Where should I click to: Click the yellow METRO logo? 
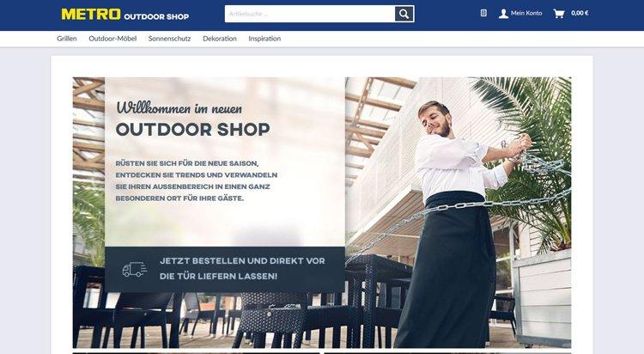[91, 15]
